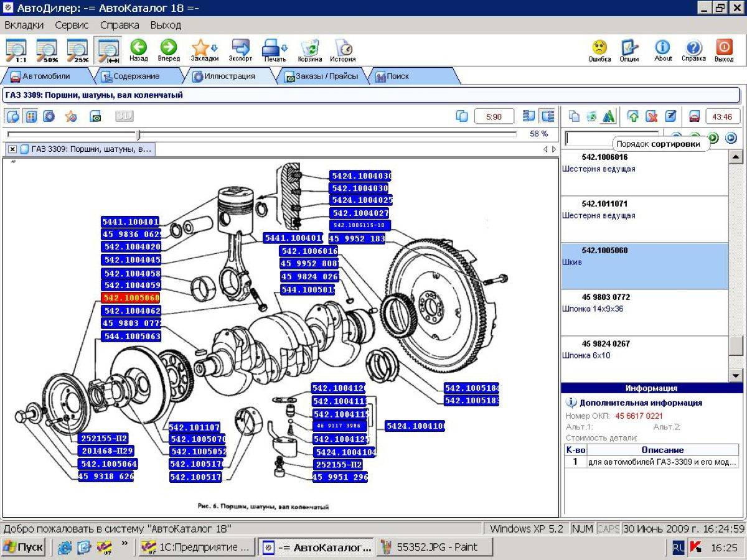The height and width of the screenshot is (560, 747).
Task: Click the Экспорт export icon
Action: pyautogui.click(x=240, y=50)
